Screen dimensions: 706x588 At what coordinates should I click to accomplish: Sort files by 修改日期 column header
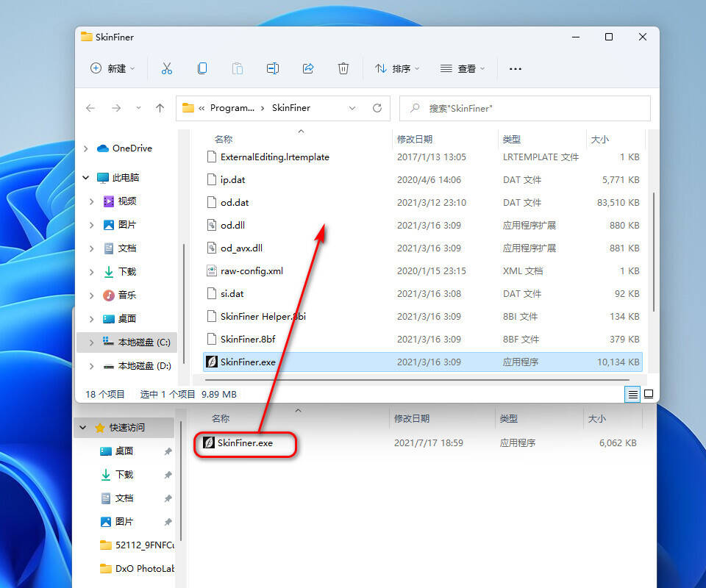[x=415, y=139]
